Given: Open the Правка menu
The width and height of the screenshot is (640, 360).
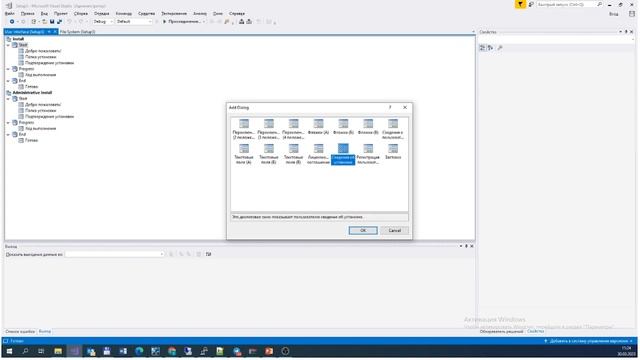Looking at the screenshot, I should point(28,13).
